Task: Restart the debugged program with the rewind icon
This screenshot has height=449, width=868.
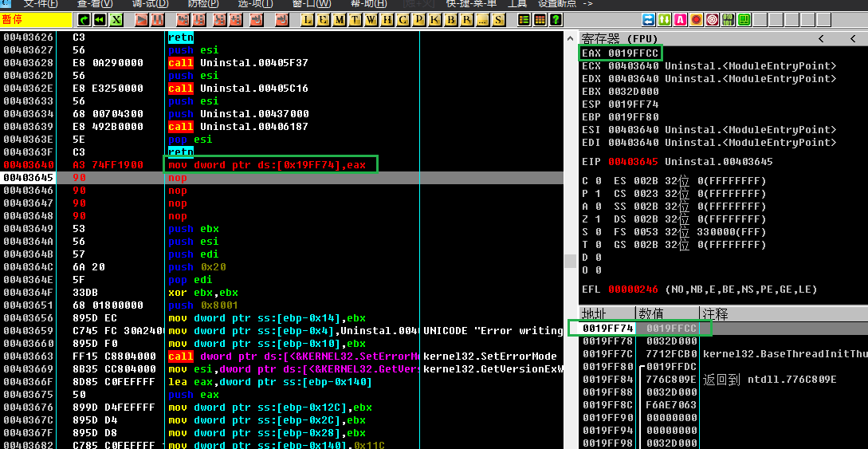Action: click(100, 19)
